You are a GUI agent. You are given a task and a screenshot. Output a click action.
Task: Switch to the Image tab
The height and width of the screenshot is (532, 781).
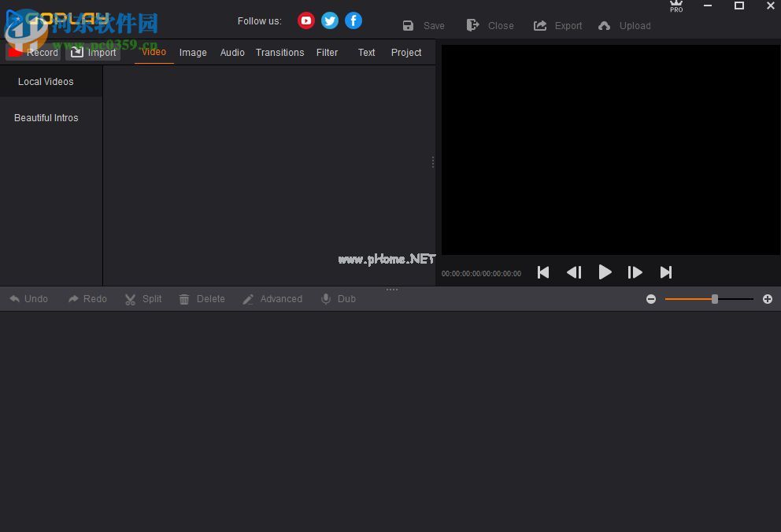193,52
